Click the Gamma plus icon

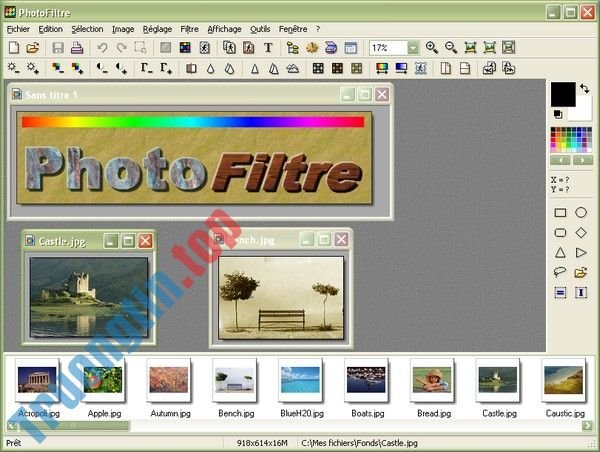click(x=166, y=68)
